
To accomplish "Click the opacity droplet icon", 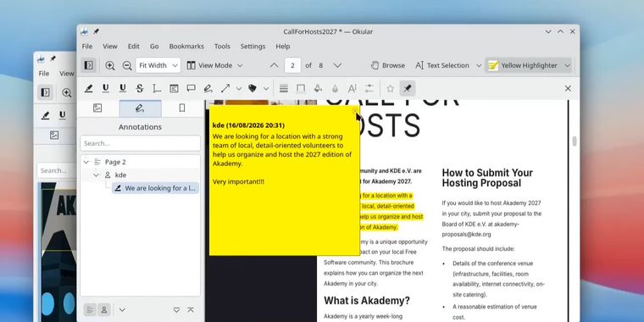I will click(335, 88).
